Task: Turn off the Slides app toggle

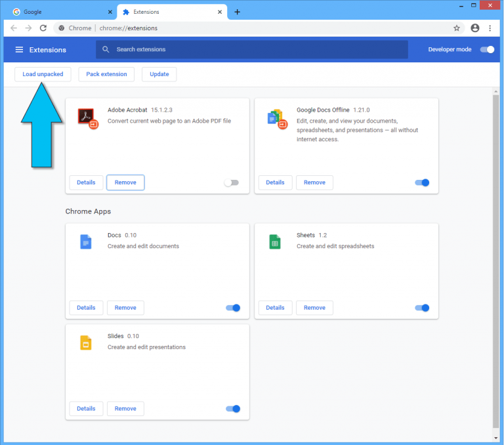Action: point(233,409)
